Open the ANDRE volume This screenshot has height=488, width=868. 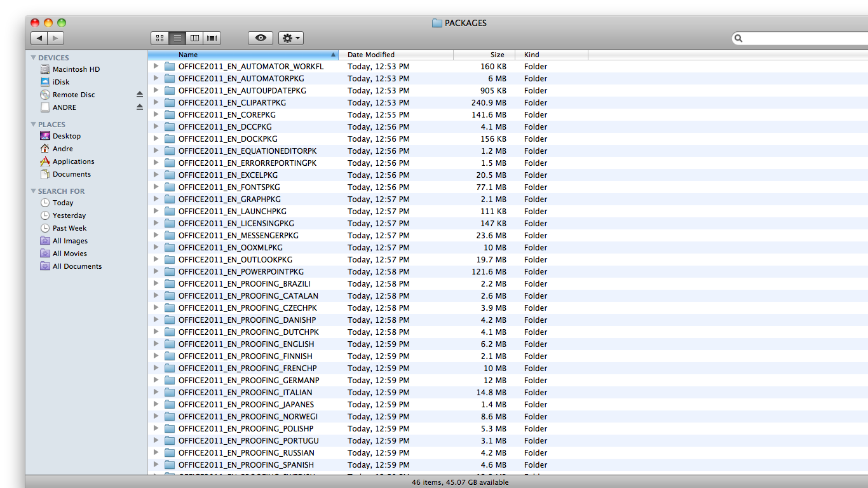tap(58, 107)
